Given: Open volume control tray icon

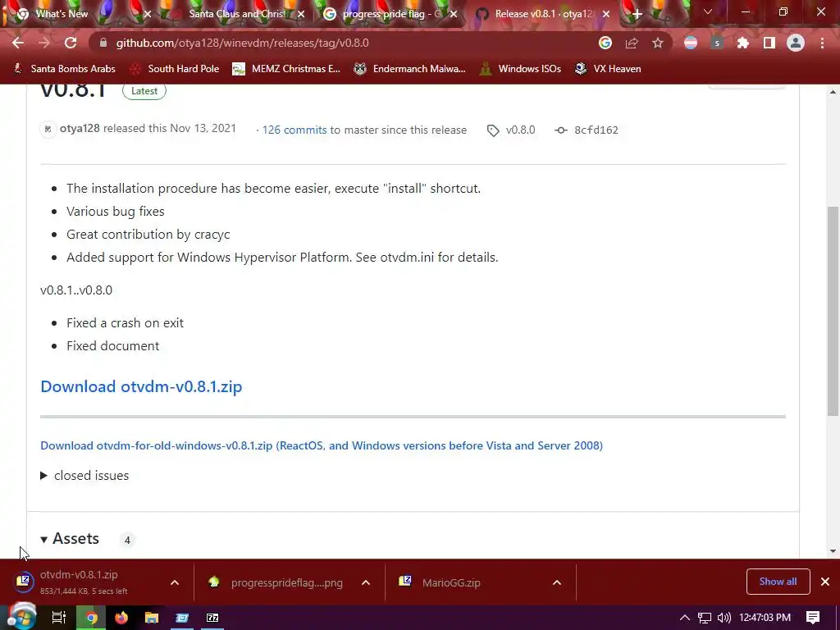Looking at the screenshot, I should coord(724,618).
